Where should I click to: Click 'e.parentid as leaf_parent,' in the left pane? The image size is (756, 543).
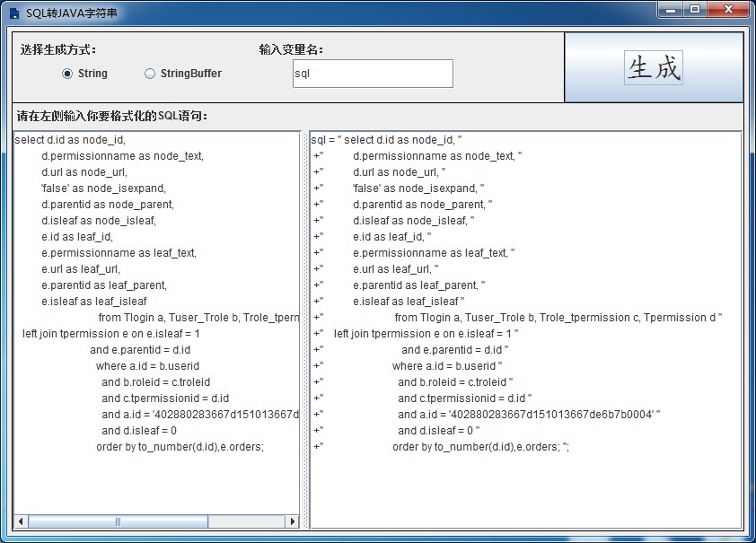pyautogui.click(x=104, y=285)
